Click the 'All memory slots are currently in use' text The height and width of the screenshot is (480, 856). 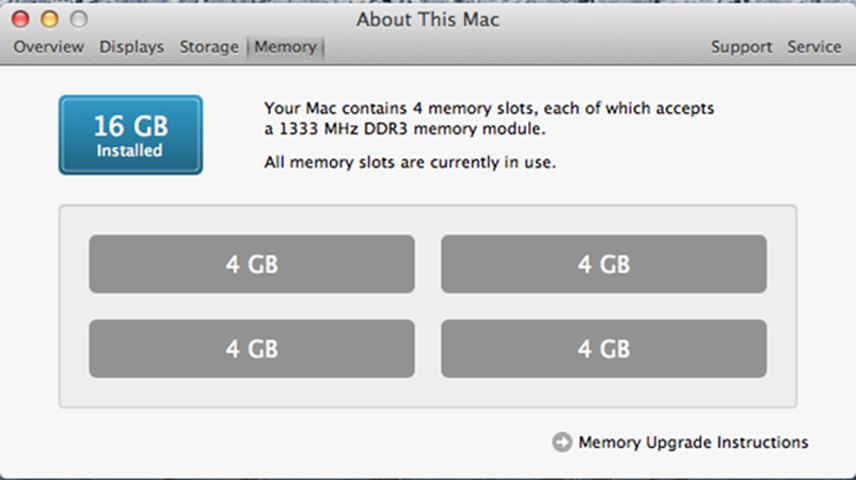click(x=410, y=161)
